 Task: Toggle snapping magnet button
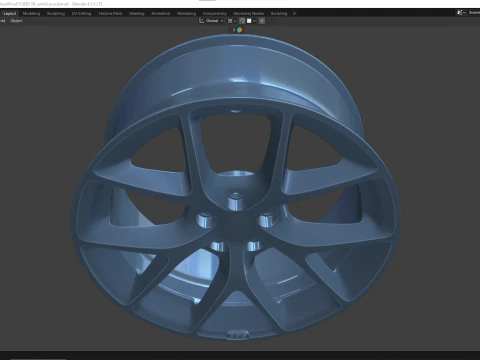tap(242, 21)
